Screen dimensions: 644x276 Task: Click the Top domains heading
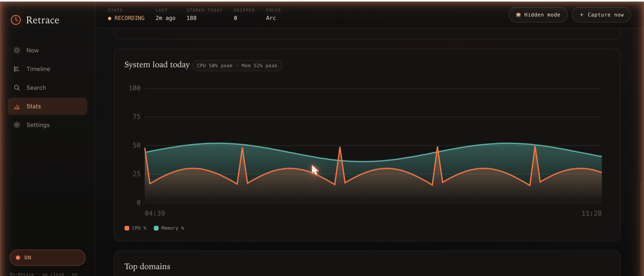point(147,266)
